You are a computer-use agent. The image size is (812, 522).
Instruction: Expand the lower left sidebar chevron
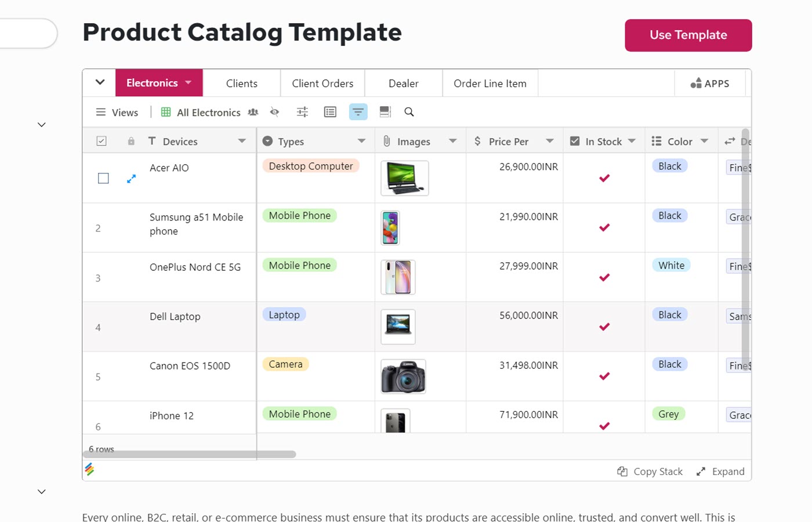pos(42,492)
